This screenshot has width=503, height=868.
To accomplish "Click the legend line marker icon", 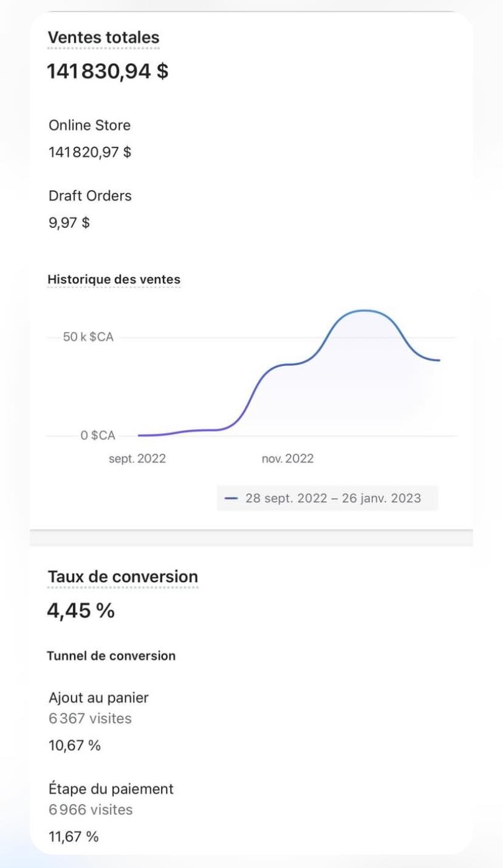I will (x=231, y=498).
